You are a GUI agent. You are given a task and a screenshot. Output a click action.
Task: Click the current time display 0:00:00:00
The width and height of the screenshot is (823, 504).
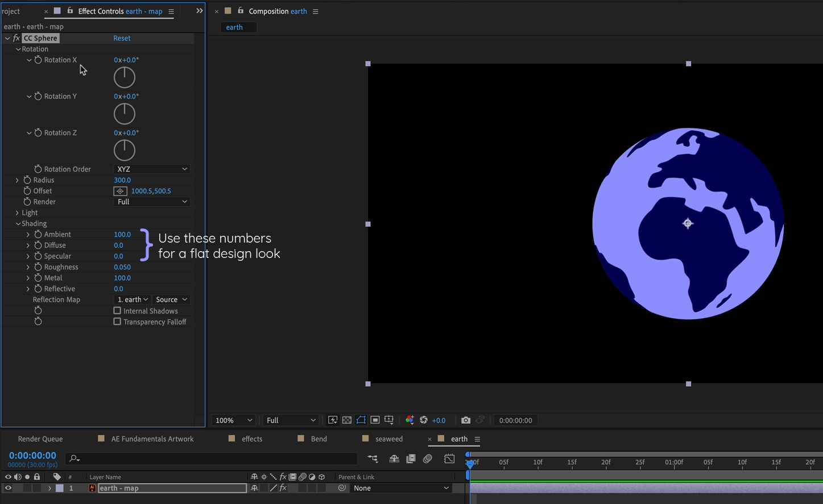click(x=32, y=455)
